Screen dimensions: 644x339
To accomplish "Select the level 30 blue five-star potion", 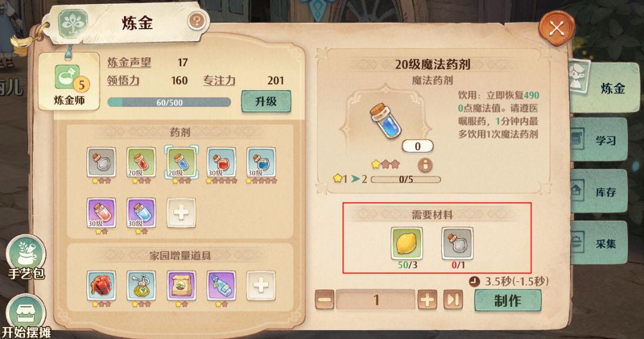I will coord(261,163).
